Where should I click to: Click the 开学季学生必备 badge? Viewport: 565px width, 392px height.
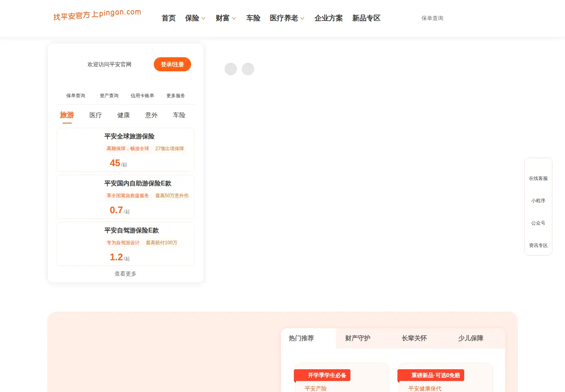pyautogui.click(x=323, y=375)
